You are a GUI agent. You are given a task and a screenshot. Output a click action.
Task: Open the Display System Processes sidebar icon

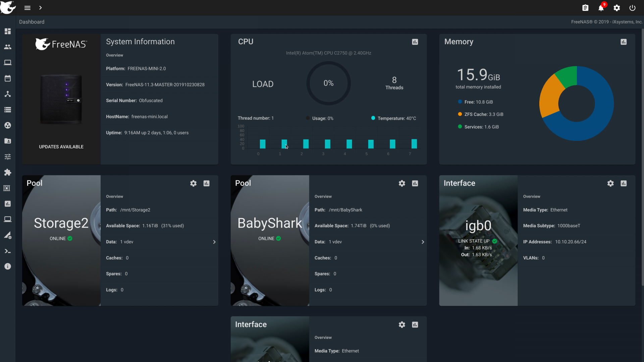pyautogui.click(x=8, y=235)
